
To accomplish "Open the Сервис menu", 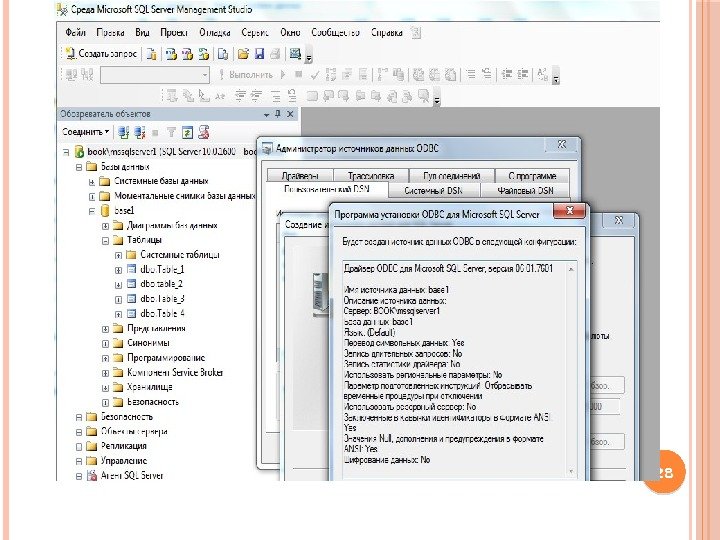I will point(255,33).
